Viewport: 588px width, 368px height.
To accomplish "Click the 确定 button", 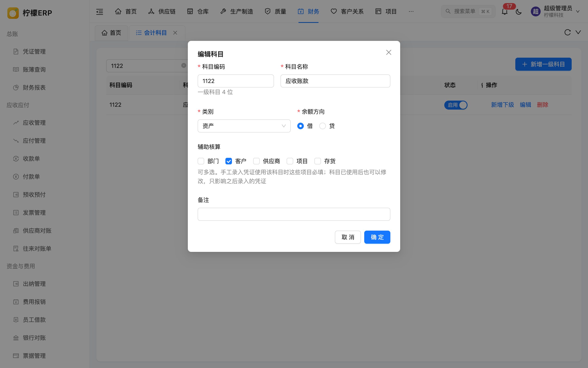I will point(377,237).
